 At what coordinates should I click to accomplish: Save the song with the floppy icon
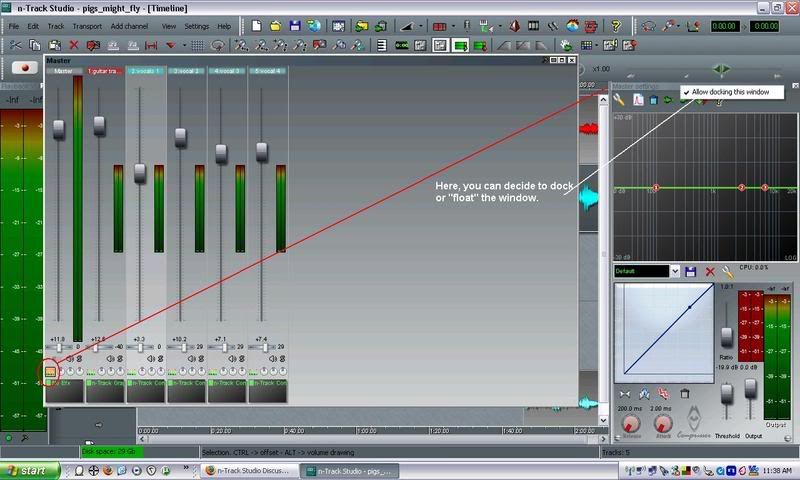[x=295, y=26]
